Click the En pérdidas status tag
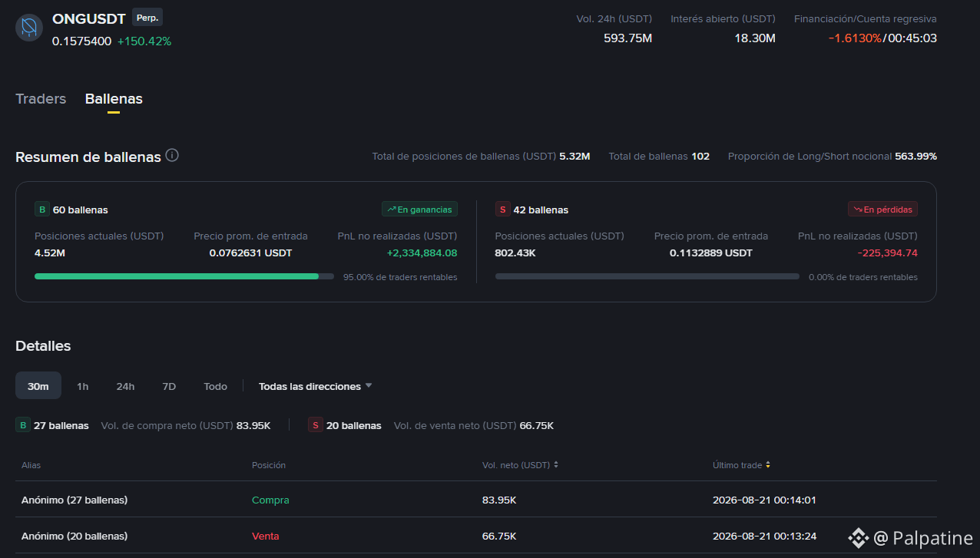The image size is (980, 558). (882, 210)
